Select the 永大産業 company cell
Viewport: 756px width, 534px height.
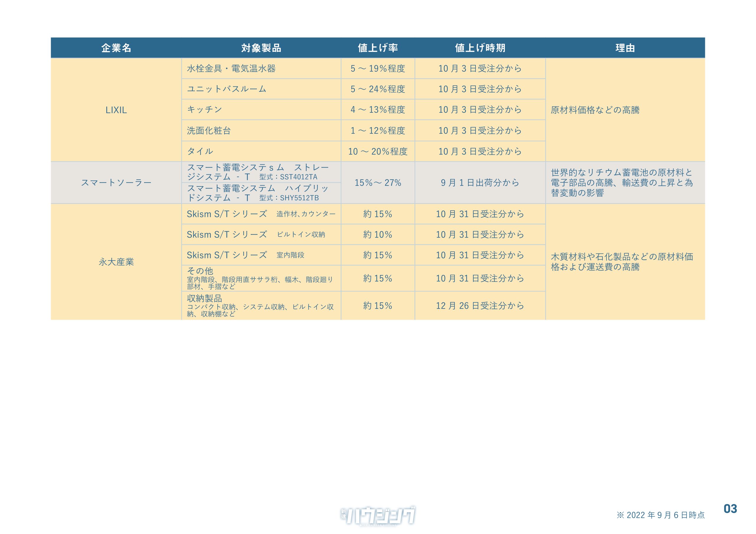pyautogui.click(x=116, y=262)
